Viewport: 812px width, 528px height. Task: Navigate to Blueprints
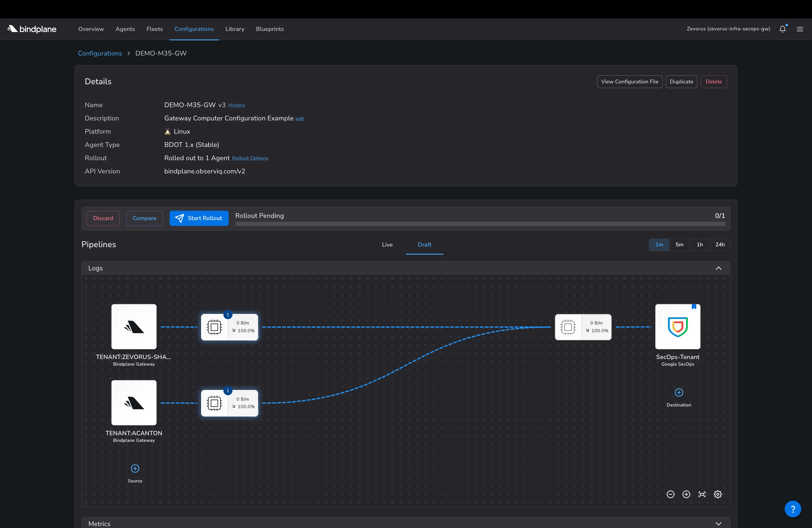pos(270,29)
